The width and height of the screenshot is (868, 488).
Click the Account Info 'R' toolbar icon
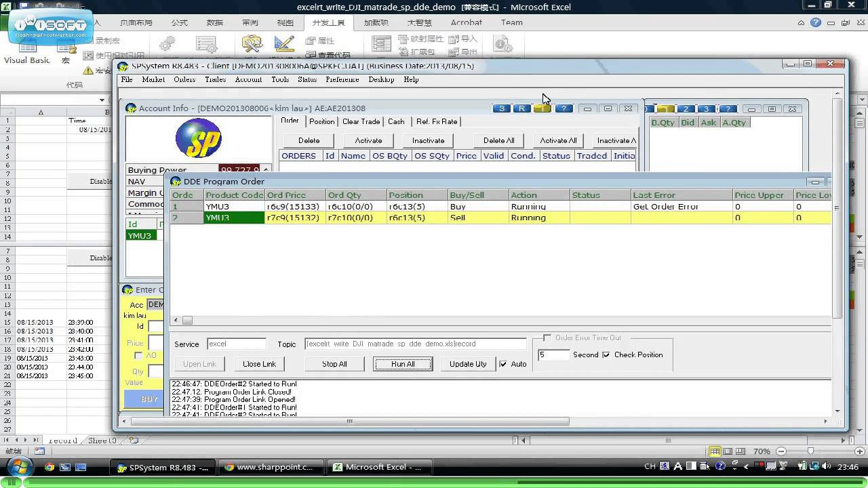tap(521, 108)
